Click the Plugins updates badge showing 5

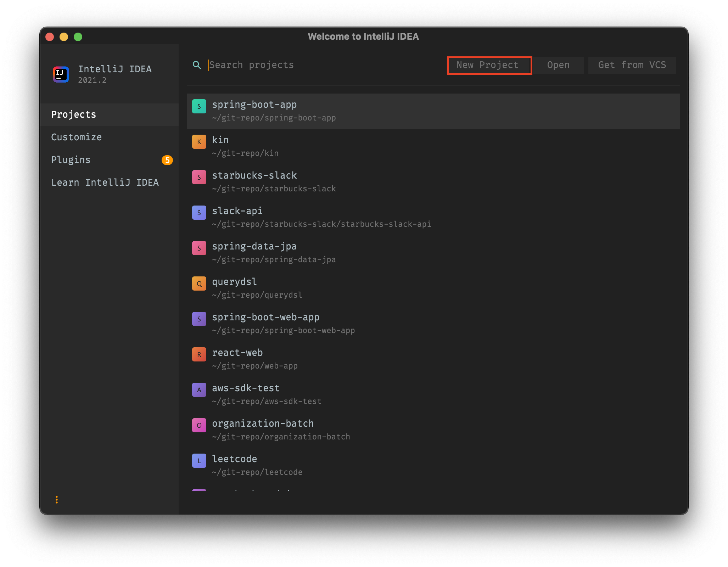pyautogui.click(x=167, y=160)
